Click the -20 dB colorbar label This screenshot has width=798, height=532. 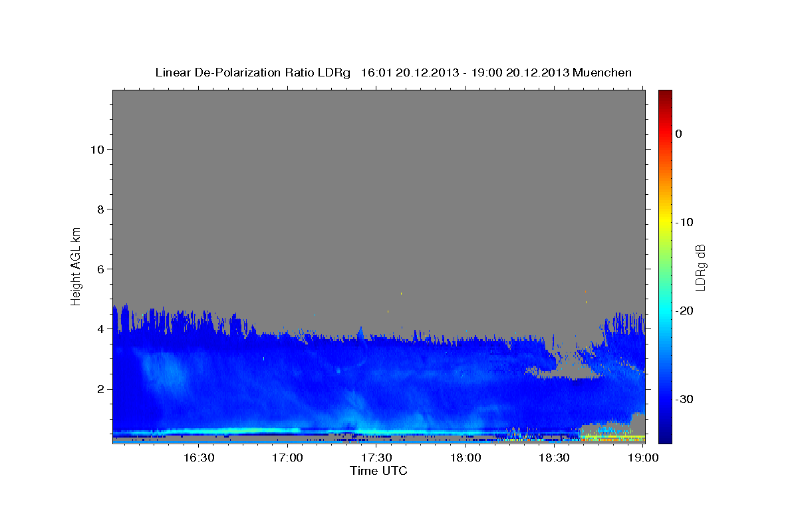tap(684, 311)
